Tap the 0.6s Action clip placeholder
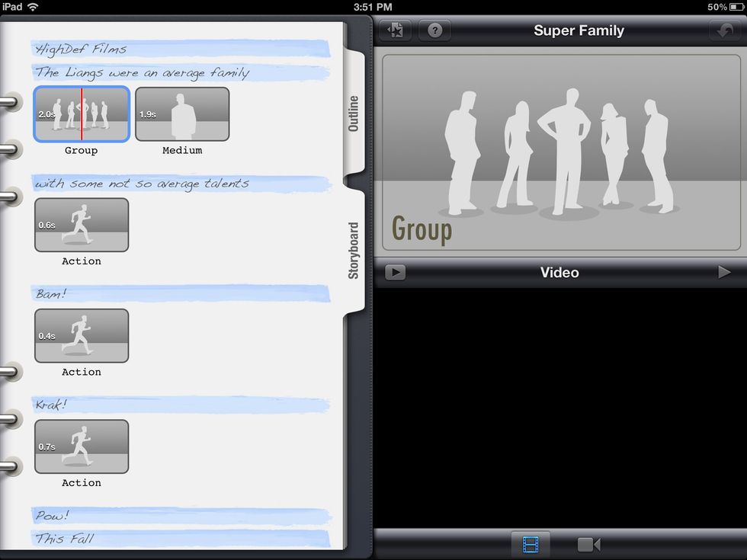Screen dimensions: 747x560 click(x=82, y=225)
